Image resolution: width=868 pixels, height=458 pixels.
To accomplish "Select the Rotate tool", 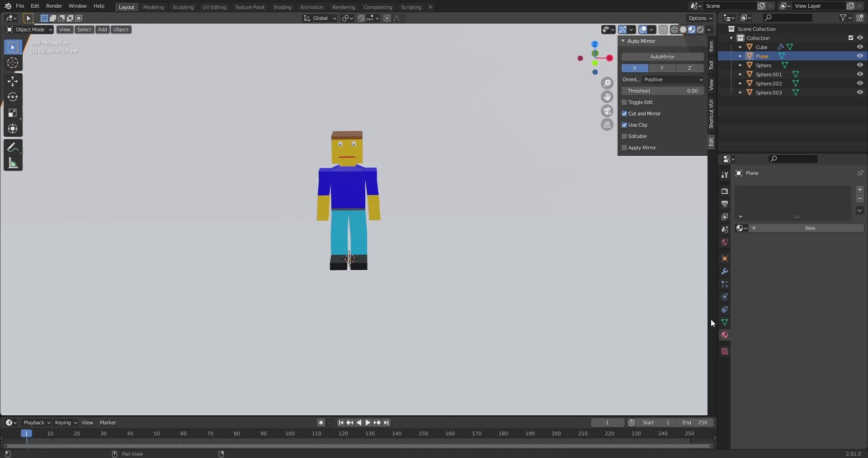I will 13,97.
